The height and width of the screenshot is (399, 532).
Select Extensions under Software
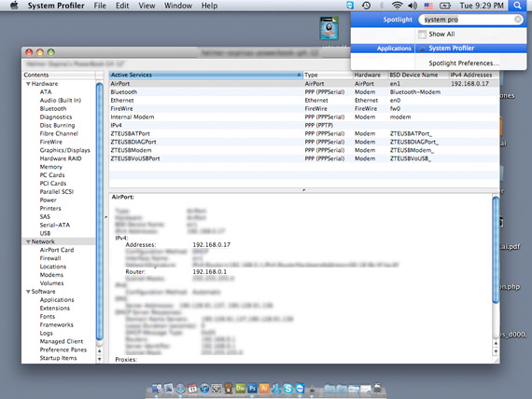coord(55,309)
